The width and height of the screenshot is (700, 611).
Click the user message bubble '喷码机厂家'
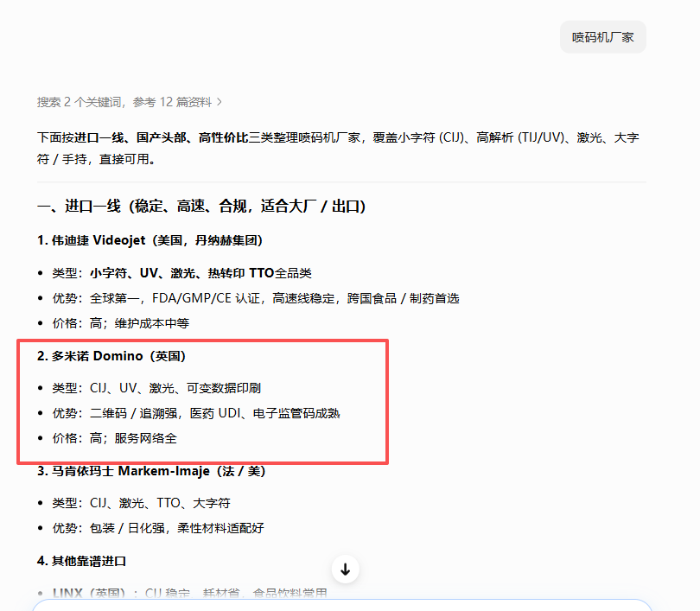coord(602,37)
